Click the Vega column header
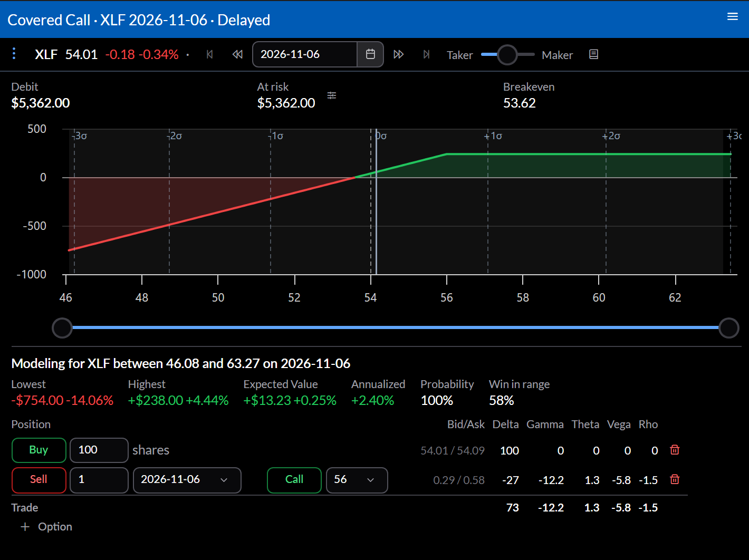Screen dimensions: 749x560 [x=619, y=424]
